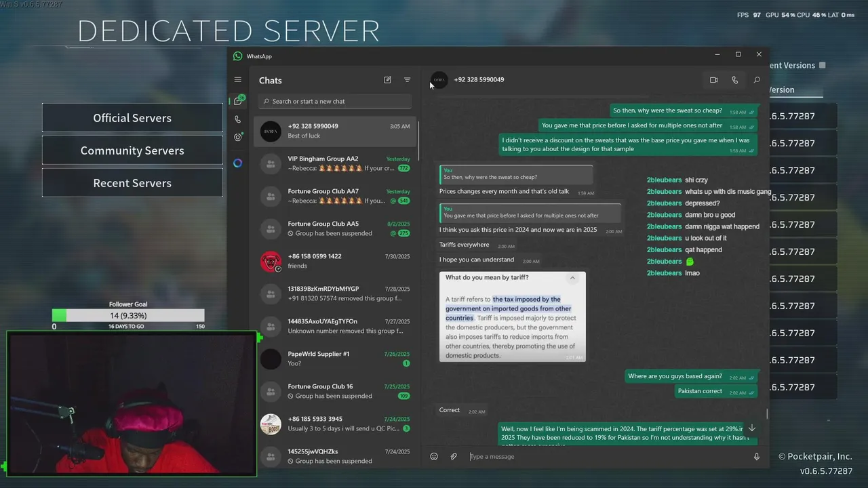Image resolution: width=868 pixels, height=488 pixels.
Task: Open the emoji picker in message bar
Action: click(434, 457)
